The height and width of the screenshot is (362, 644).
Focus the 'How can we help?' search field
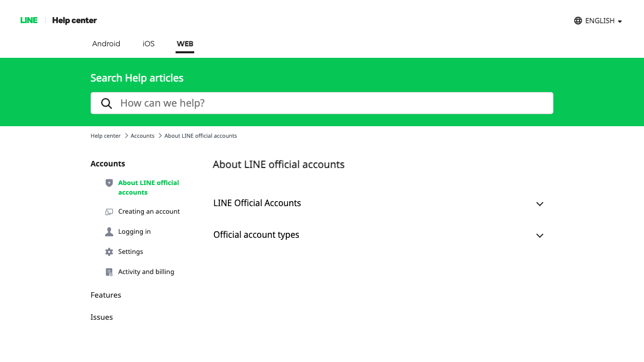pos(322,103)
